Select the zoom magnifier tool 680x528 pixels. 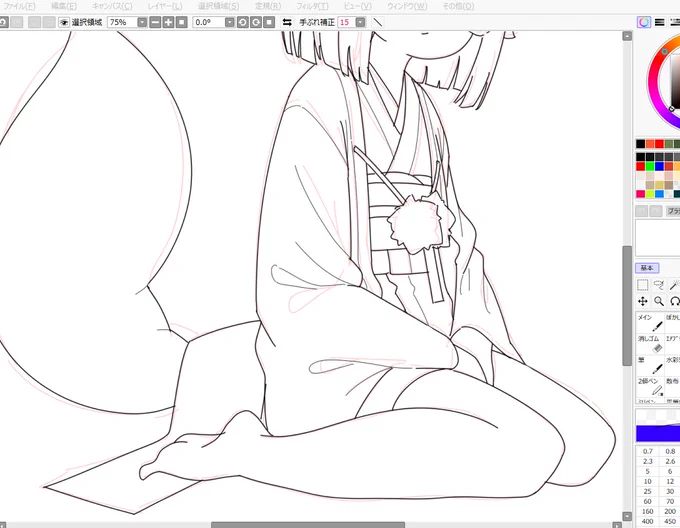[659, 301]
